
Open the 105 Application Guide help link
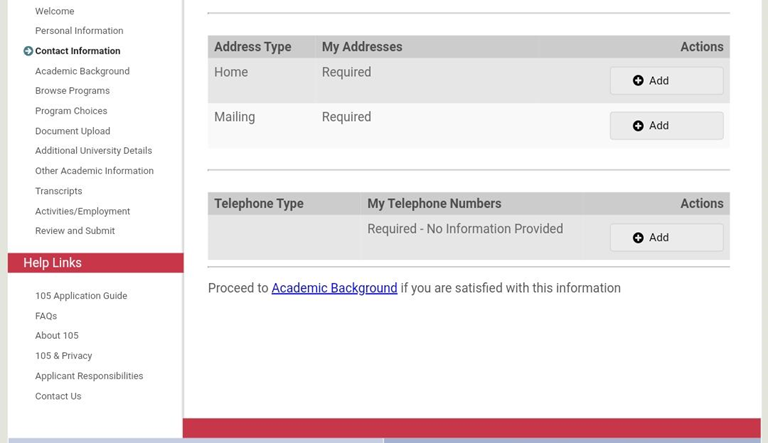81,296
